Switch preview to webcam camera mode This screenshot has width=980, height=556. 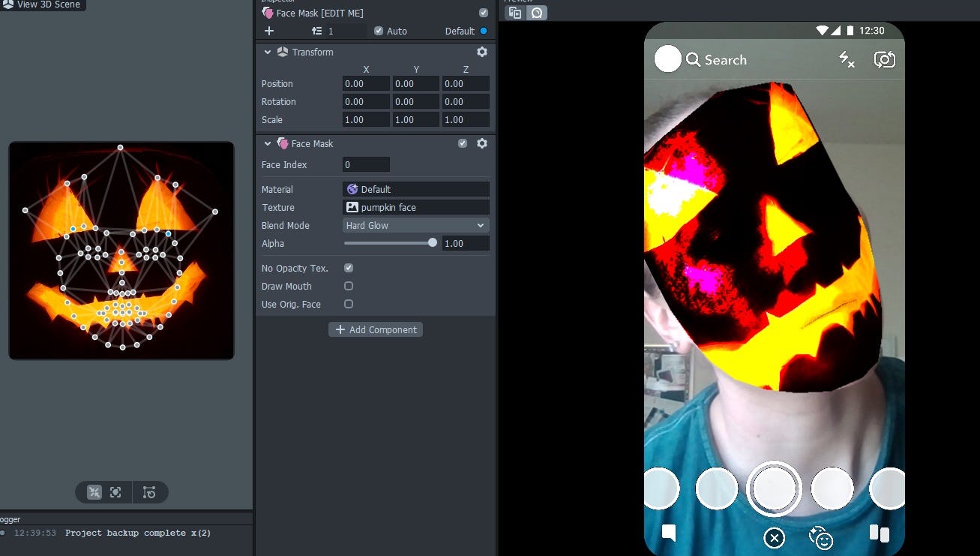coord(536,13)
